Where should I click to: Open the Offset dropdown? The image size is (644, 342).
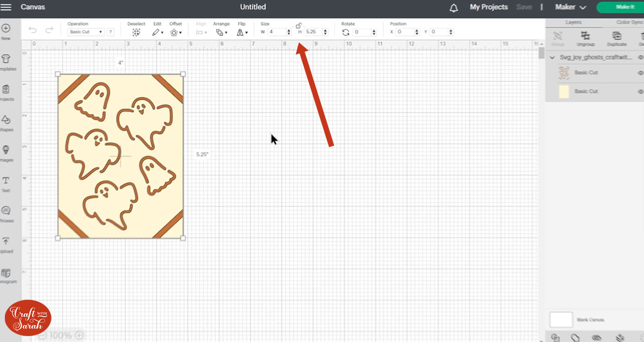[x=175, y=32]
